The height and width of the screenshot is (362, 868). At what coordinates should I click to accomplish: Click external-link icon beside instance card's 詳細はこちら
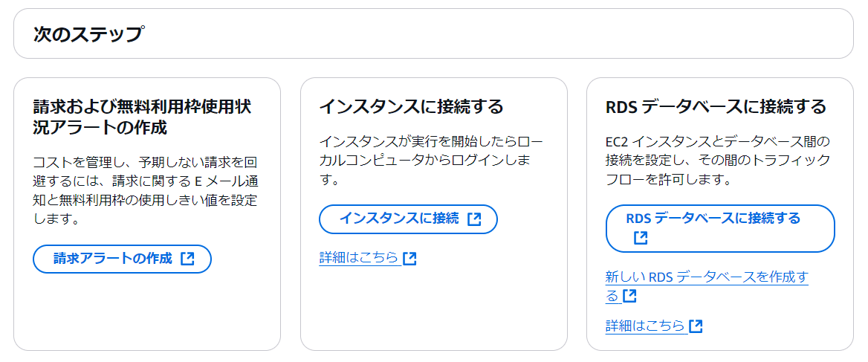tap(409, 259)
